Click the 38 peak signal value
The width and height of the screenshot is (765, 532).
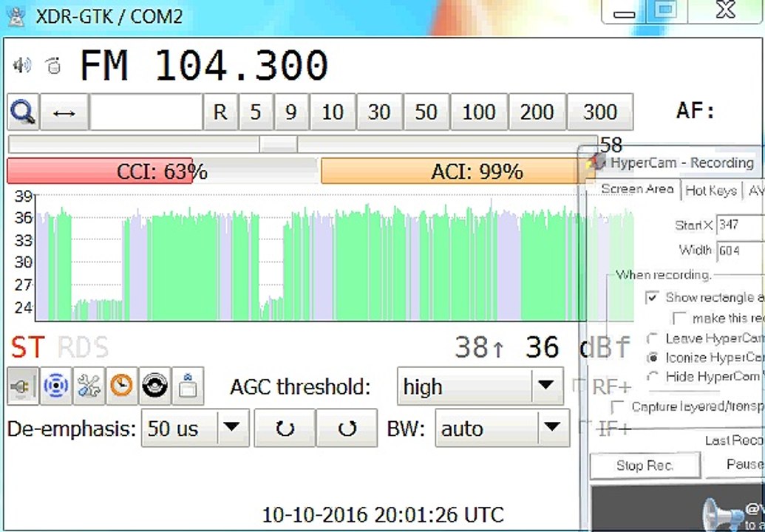[x=479, y=347]
